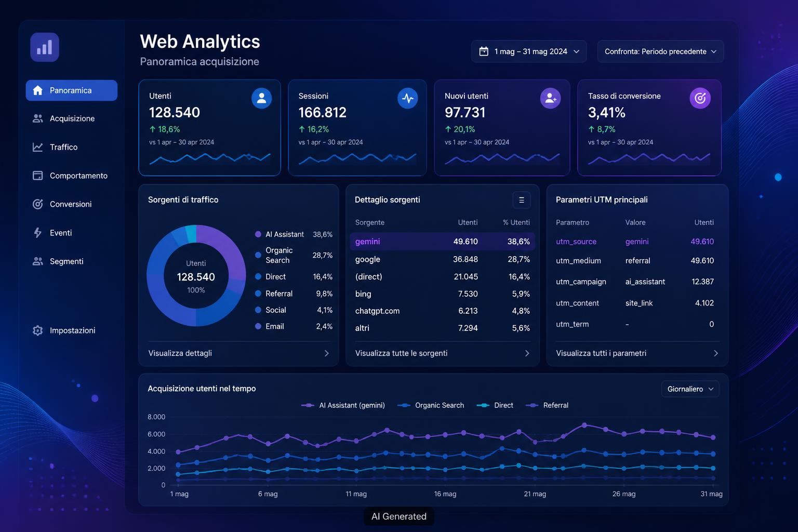Viewport: 798px width, 532px height.
Task: Toggle Referral series in chart legend
Action: point(547,405)
